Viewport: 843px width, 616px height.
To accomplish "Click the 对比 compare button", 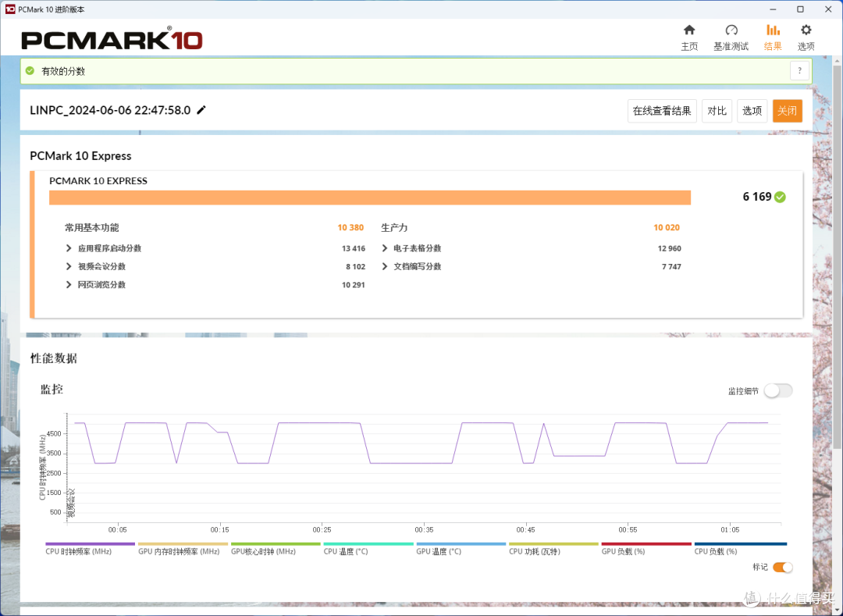I will click(x=717, y=111).
